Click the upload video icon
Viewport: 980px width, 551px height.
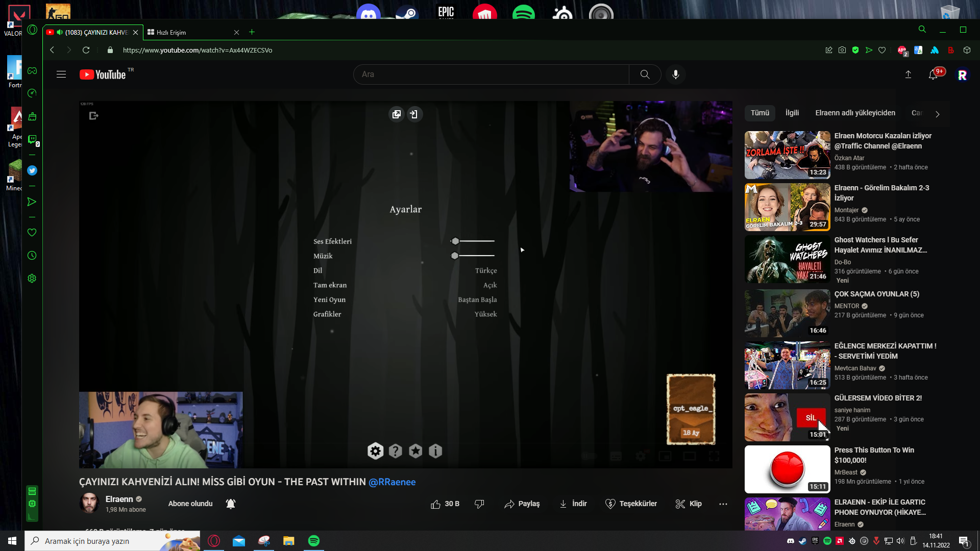pyautogui.click(x=908, y=74)
